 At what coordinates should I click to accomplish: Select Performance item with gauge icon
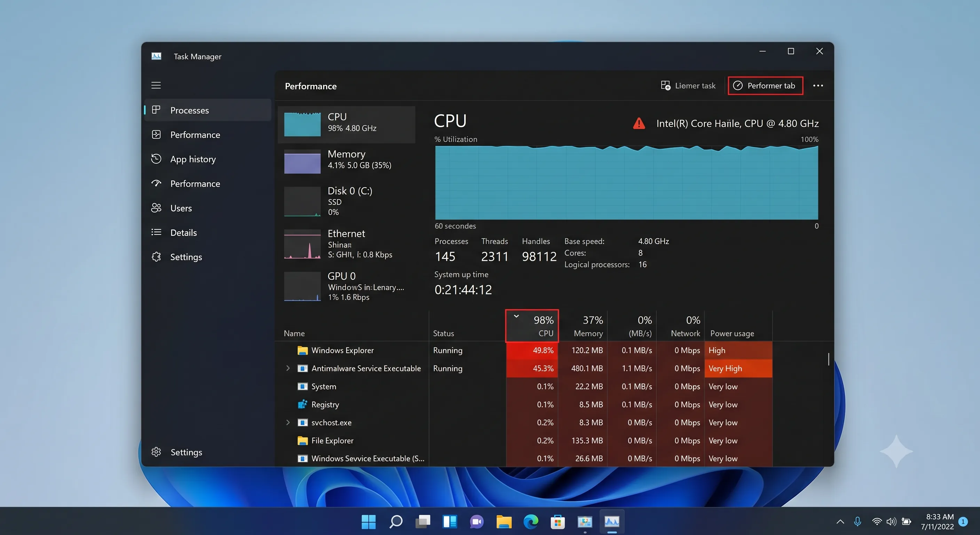(208, 184)
